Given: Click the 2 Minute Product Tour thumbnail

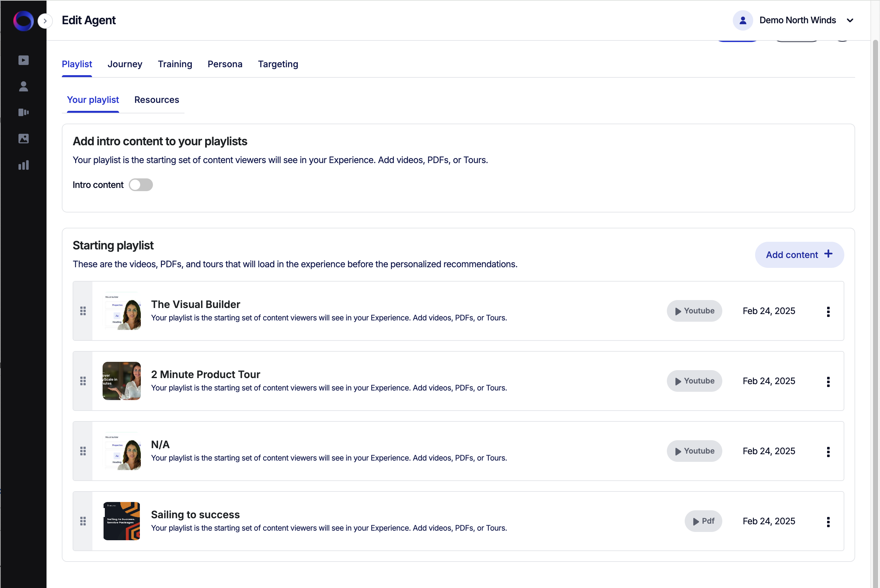Looking at the screenshot, I should (121, 381).
